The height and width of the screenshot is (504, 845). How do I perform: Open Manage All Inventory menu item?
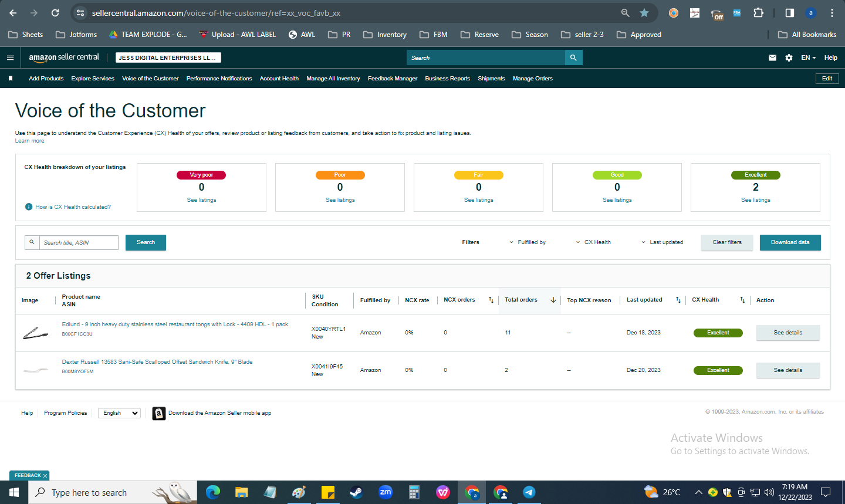[x=333, y=78]
